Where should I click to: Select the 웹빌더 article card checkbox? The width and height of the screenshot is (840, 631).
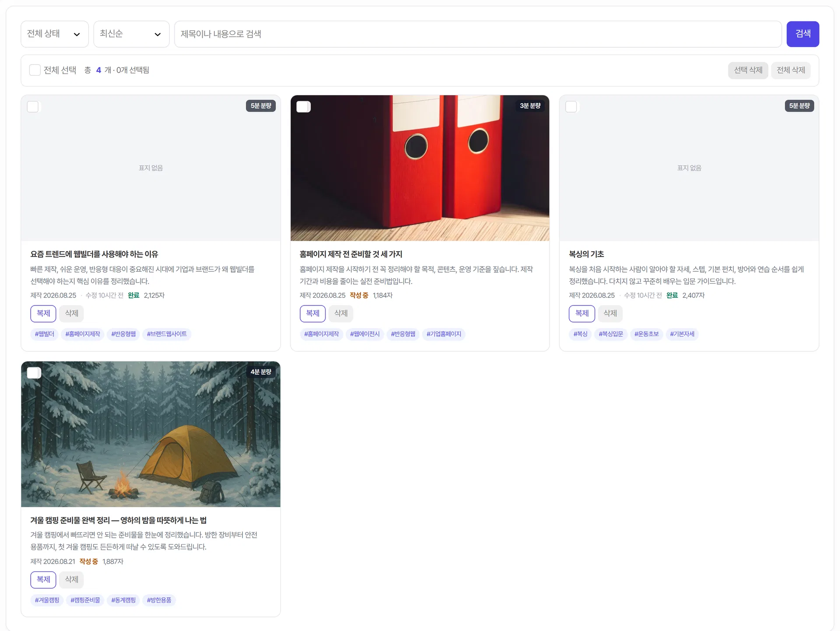(33, 107)
